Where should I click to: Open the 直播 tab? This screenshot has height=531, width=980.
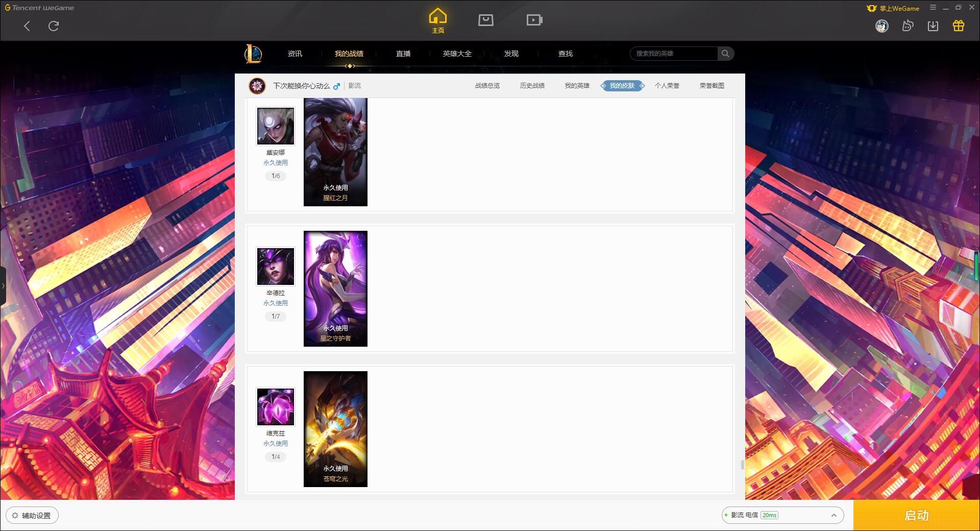point(403,54)
